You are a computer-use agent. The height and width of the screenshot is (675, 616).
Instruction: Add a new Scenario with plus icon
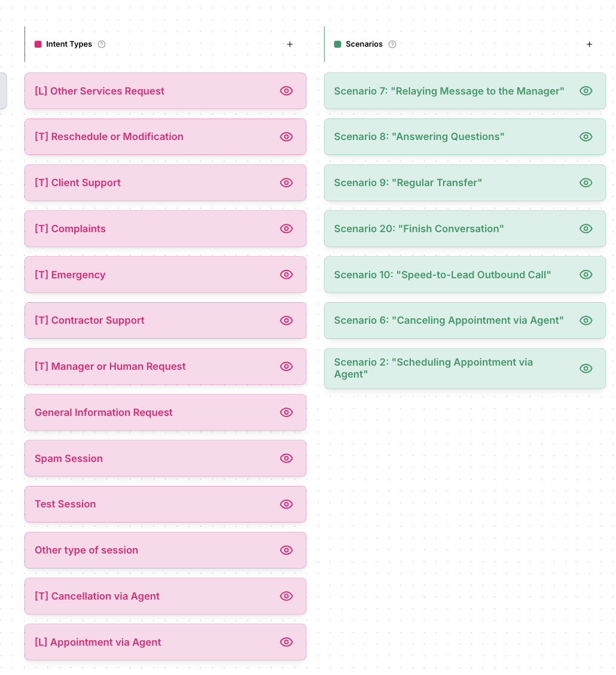pyautogui.click(x=589, y=44)
